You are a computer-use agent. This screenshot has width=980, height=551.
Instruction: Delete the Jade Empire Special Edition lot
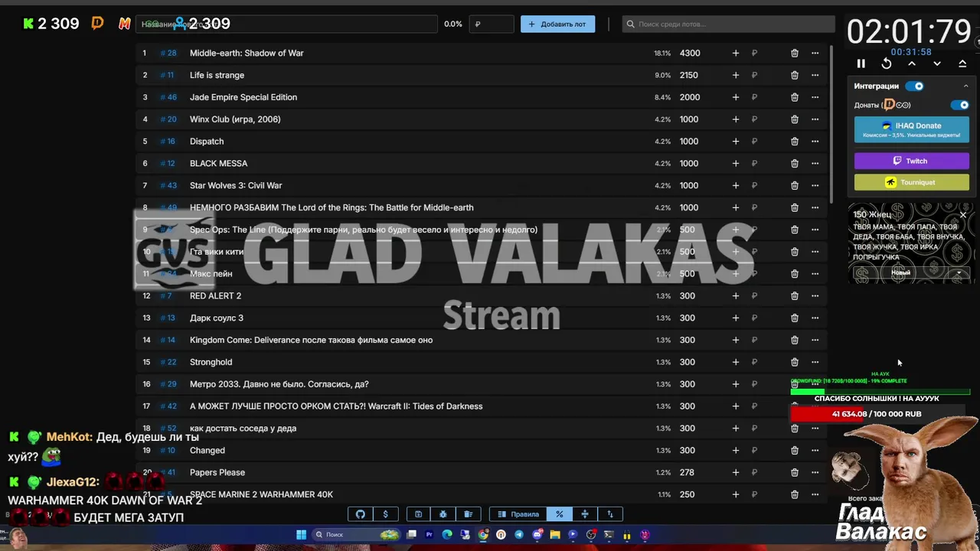(x=795, y=97)
